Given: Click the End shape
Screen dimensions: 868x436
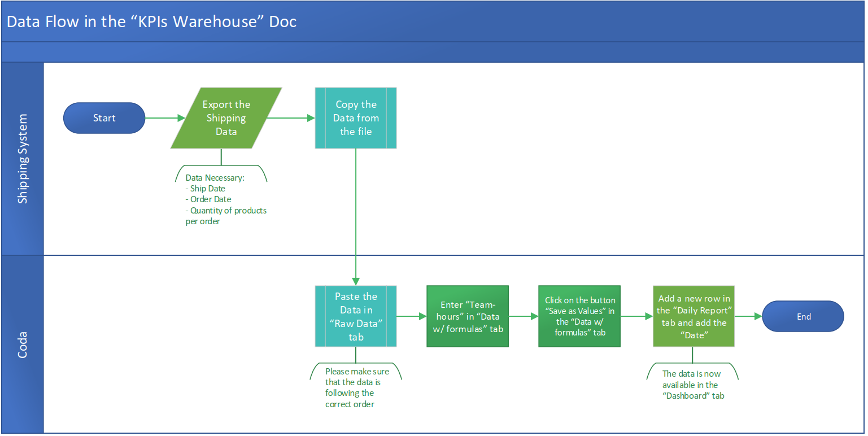Looking at the screenshot, I should (803, 316).
